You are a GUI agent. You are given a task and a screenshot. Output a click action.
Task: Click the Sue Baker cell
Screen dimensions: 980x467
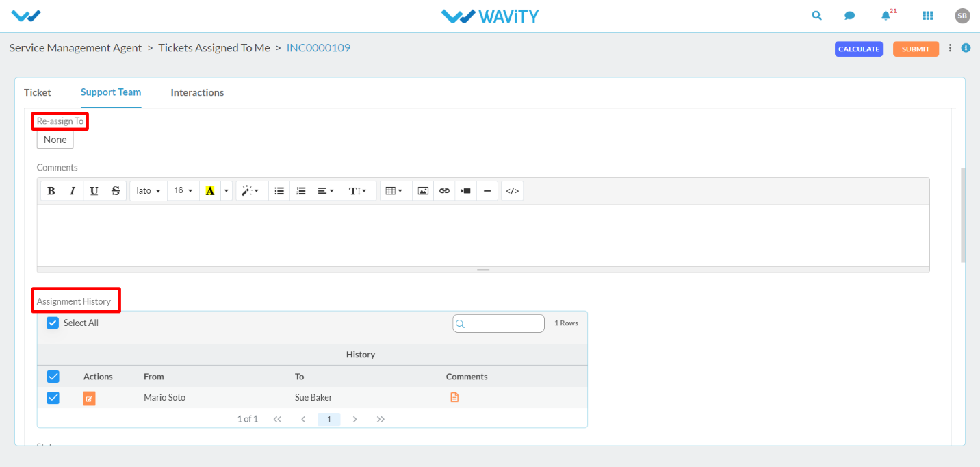coord(313,398)
